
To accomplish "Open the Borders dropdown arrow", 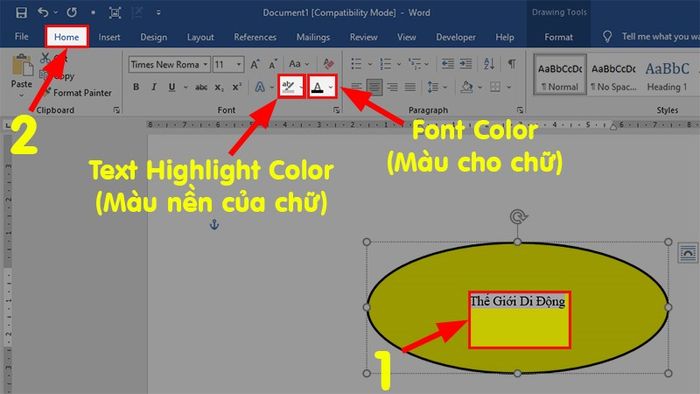I will pos(508,87).
